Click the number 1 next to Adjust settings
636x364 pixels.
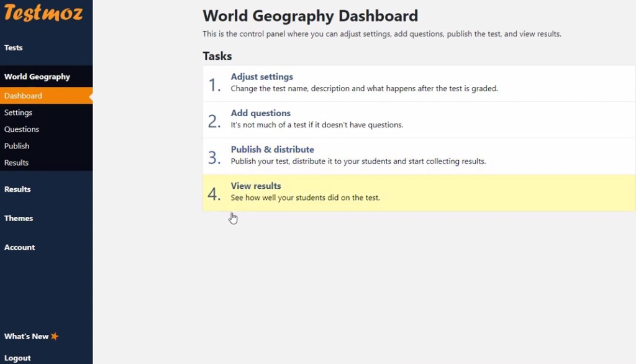[215, 85]
